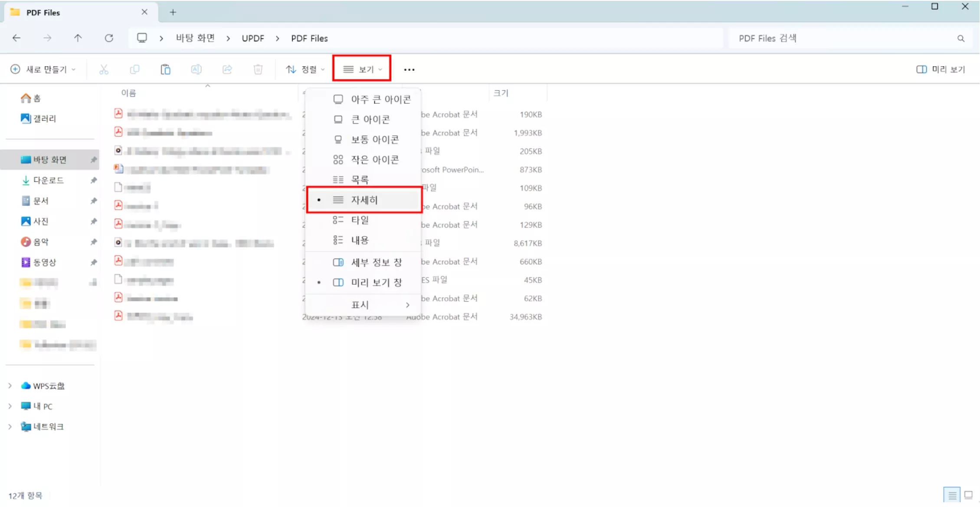Screen dimensions: 980x507
Task: Navigate to UPDF via breadcrumb
Action: pos(253,38)
